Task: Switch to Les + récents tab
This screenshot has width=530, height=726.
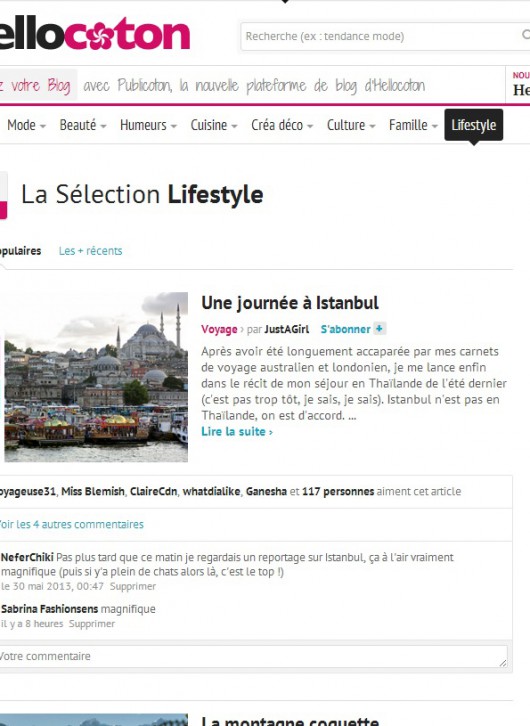Action: [90, 251]
